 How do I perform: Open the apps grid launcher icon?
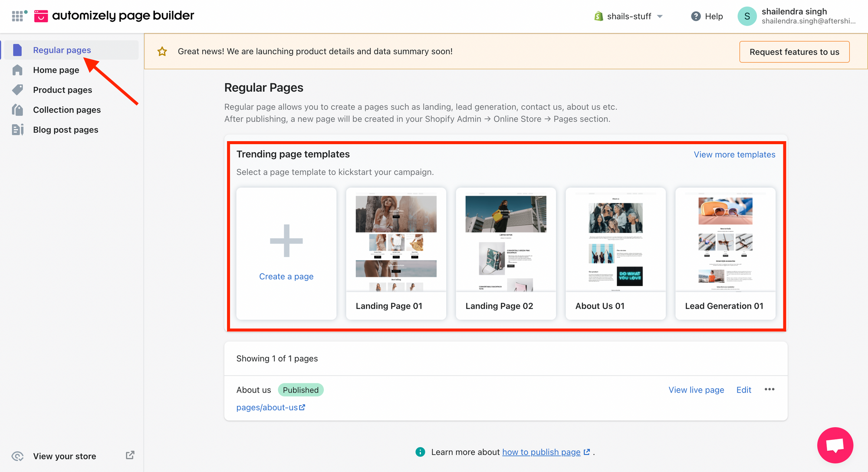click(x=17, y=16)
